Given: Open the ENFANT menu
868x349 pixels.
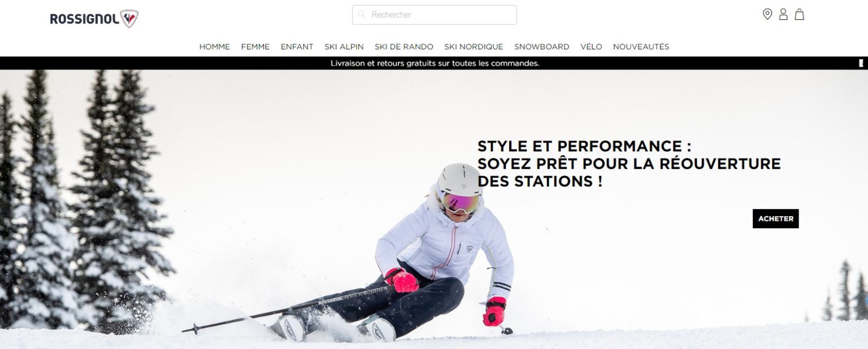Looking at the screenshot, I should (x=297, y=47).
